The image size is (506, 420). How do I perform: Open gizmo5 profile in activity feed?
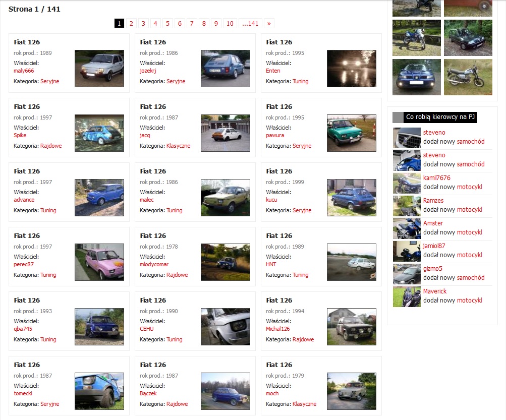[433, 268]
